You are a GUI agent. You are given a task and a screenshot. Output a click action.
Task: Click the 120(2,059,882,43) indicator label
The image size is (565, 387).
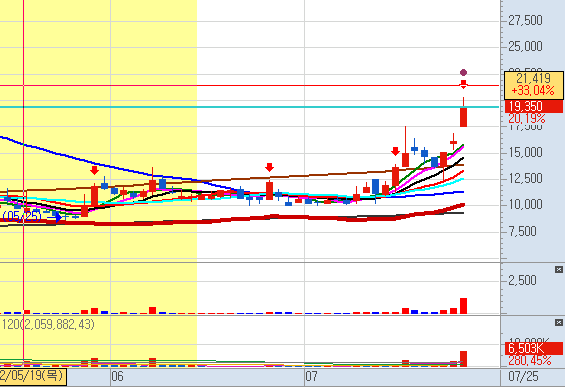click(x=48, y=324)
